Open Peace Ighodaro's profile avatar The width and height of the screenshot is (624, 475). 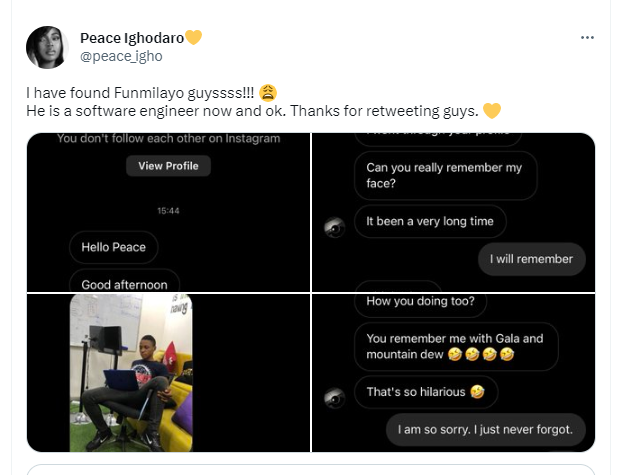(x=48, y=47)
